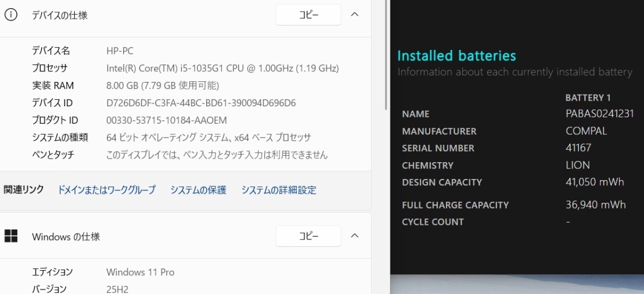The height and width of the screenshot is (294, 644).
Task: Click the デバイス名 label
Action: tap(51, 51)
